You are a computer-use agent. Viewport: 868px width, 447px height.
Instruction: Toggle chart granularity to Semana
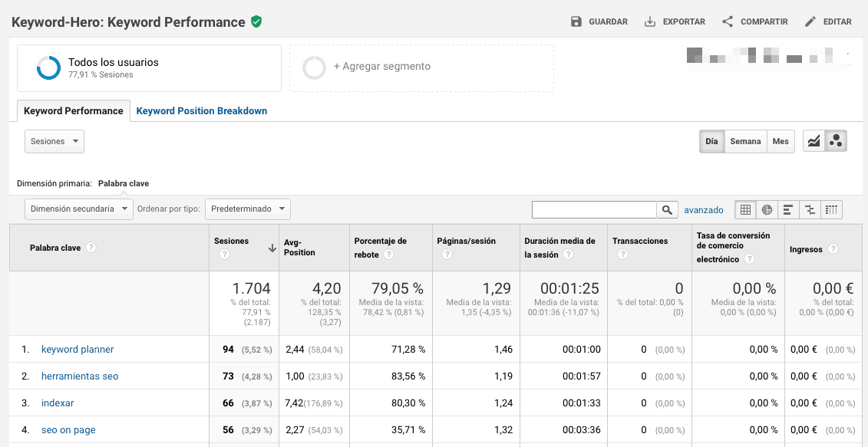click(x=745, y=141)
